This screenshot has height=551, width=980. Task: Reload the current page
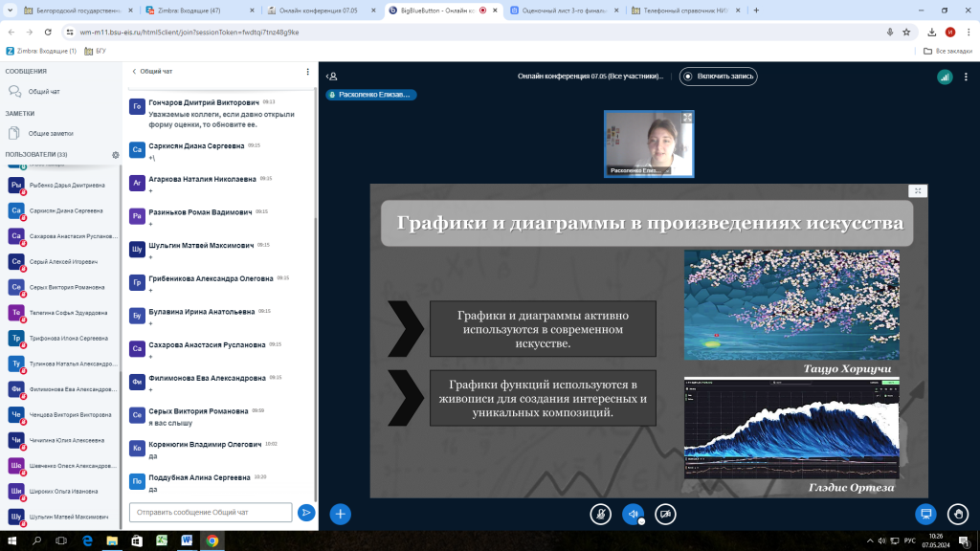point(48,32)
